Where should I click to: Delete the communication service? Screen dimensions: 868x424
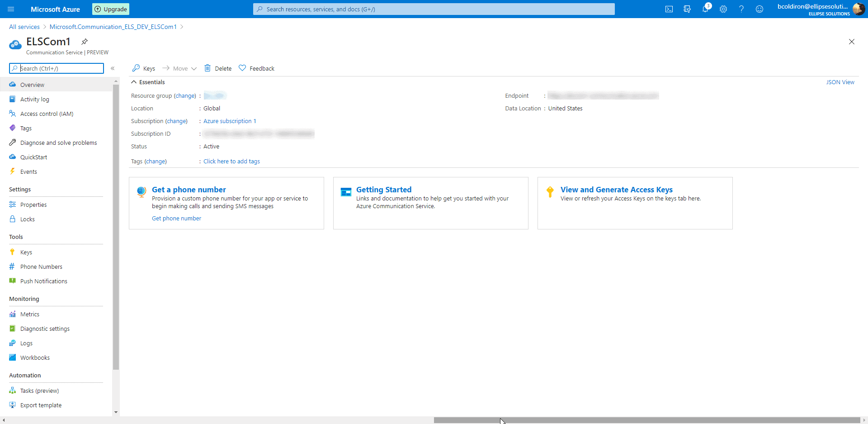[218, 68]
